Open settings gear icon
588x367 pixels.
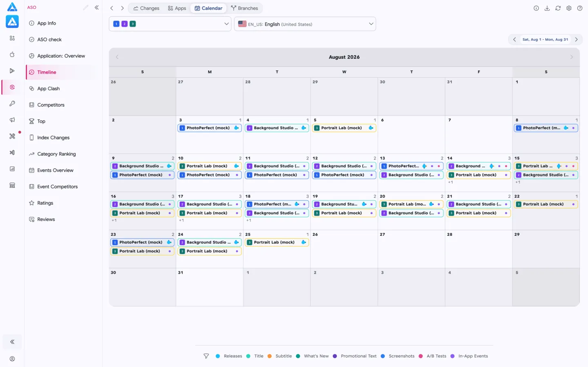coord(569,8)
